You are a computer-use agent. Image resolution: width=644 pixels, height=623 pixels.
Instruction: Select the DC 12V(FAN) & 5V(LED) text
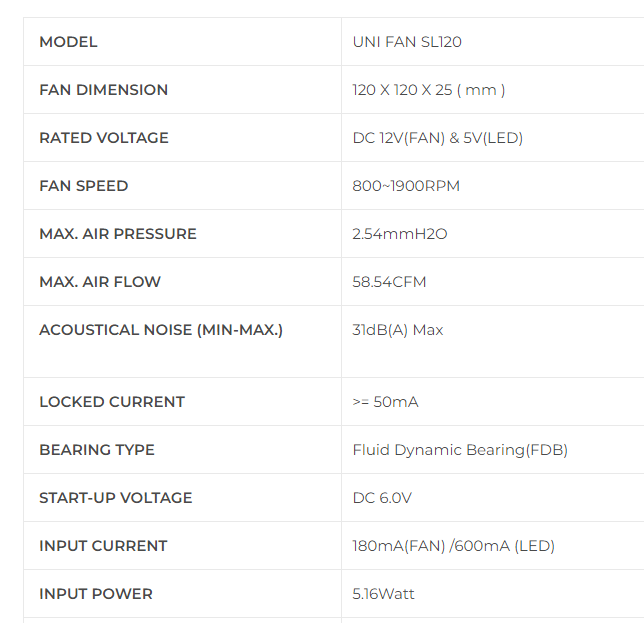click(x=437, y=138)
